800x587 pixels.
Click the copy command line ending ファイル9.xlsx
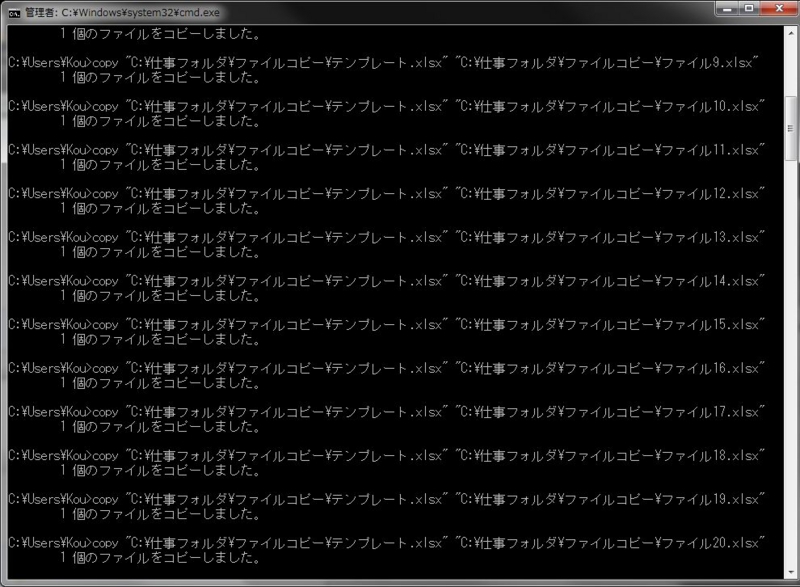(x=383, y=63)
